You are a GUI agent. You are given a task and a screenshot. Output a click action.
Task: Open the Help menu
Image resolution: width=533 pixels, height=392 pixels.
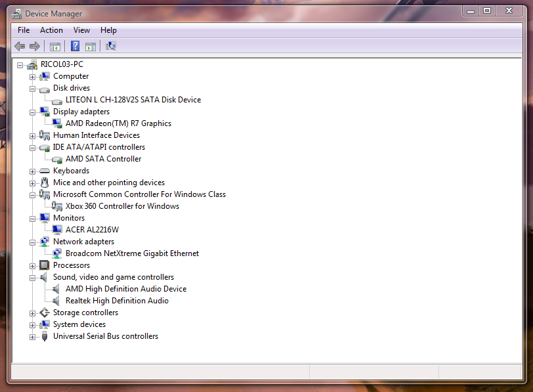coord(108,30)
